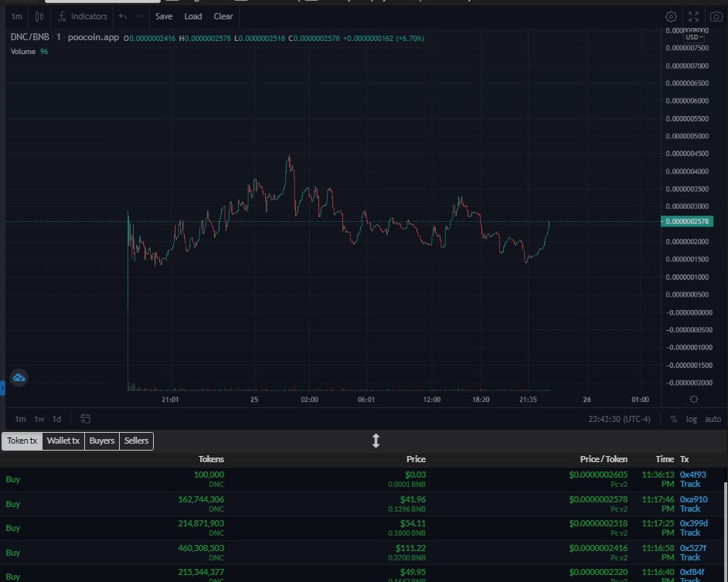The image size is (728, 582).
Task: Enter fullscreen chart mode
Action: coord(694,17)
